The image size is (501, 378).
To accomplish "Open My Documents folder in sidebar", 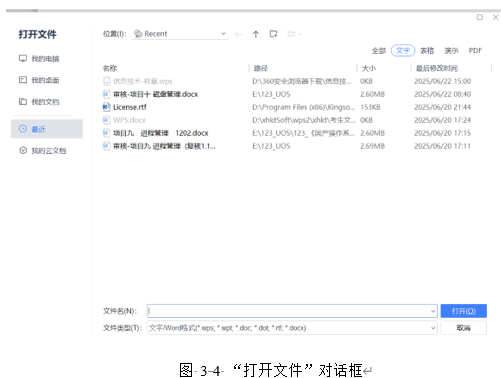I will click(x=39, y=102).
